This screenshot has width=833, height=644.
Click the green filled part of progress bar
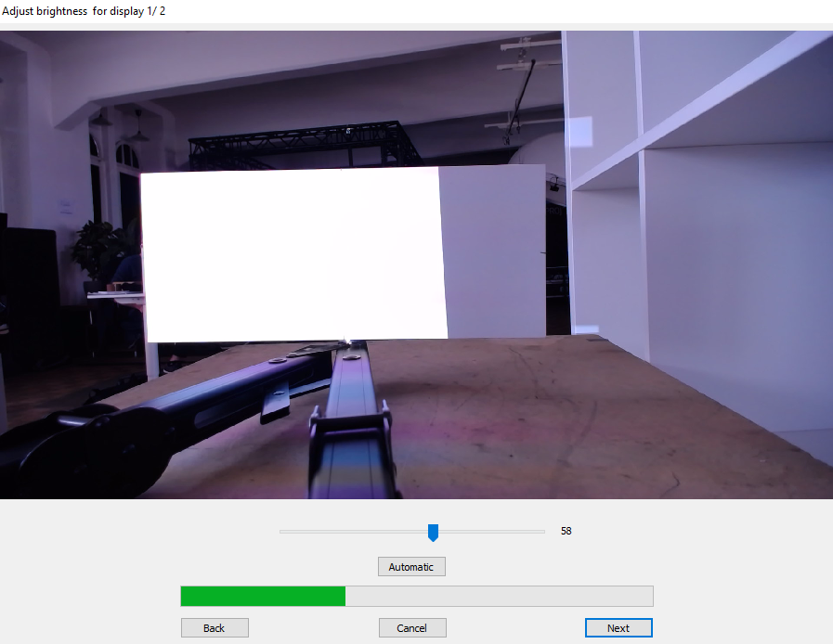[263, 596]
